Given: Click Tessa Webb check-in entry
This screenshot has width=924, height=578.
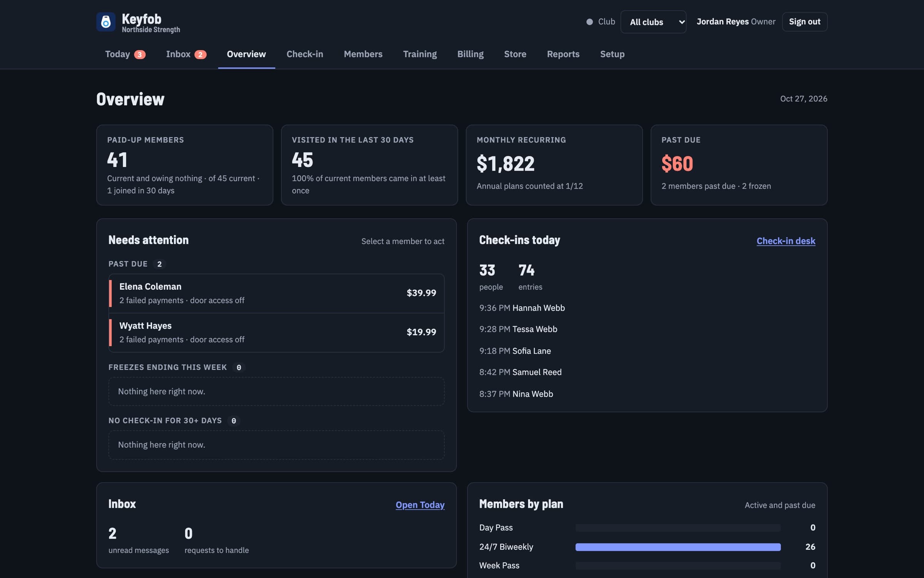Looking at the screenshot, I should [x=518, y=329].
